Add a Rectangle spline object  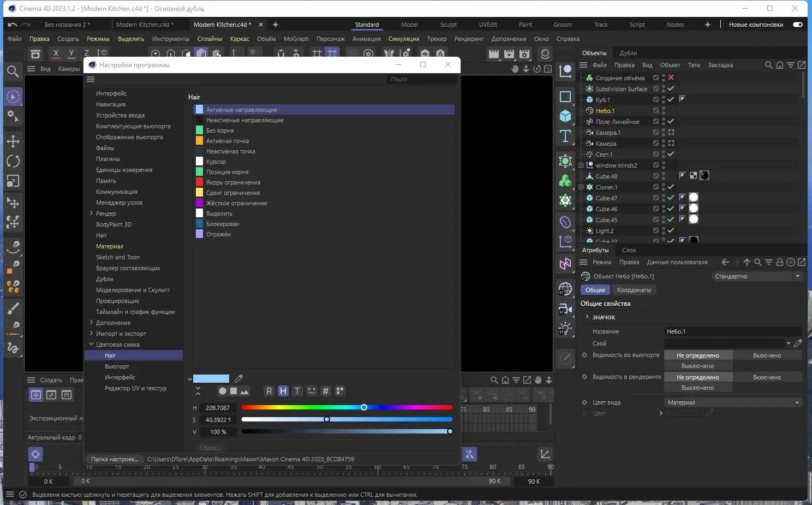coord(565,97)
